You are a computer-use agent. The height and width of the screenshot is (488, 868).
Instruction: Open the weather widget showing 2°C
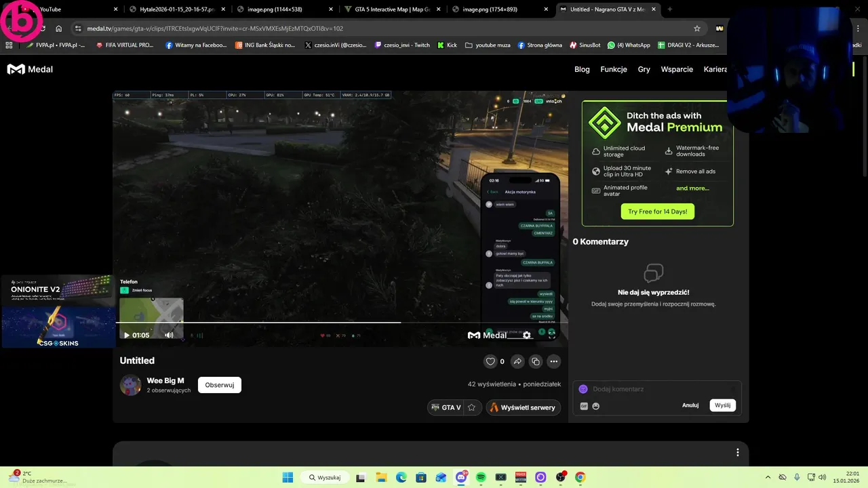(37, 477)
